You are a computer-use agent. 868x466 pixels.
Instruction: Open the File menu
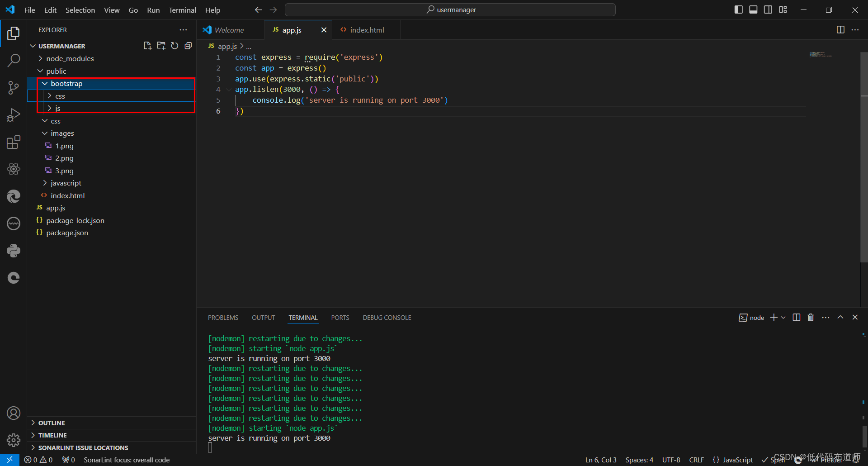[x=30, y=10]
